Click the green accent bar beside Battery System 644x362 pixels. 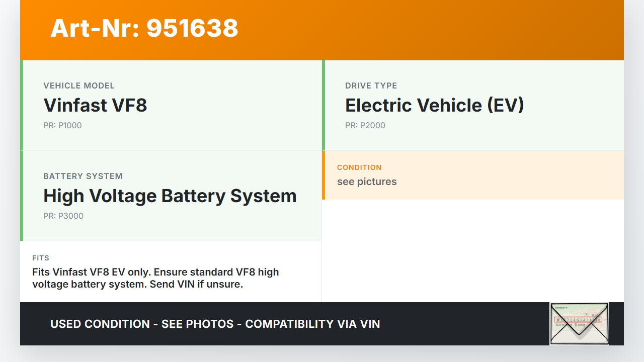click(22, 196)
